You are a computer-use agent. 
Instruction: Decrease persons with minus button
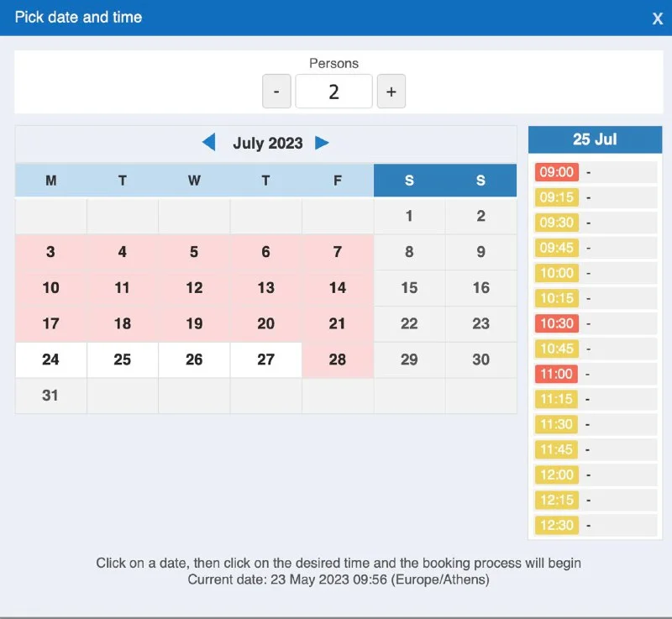click(276, 92)
